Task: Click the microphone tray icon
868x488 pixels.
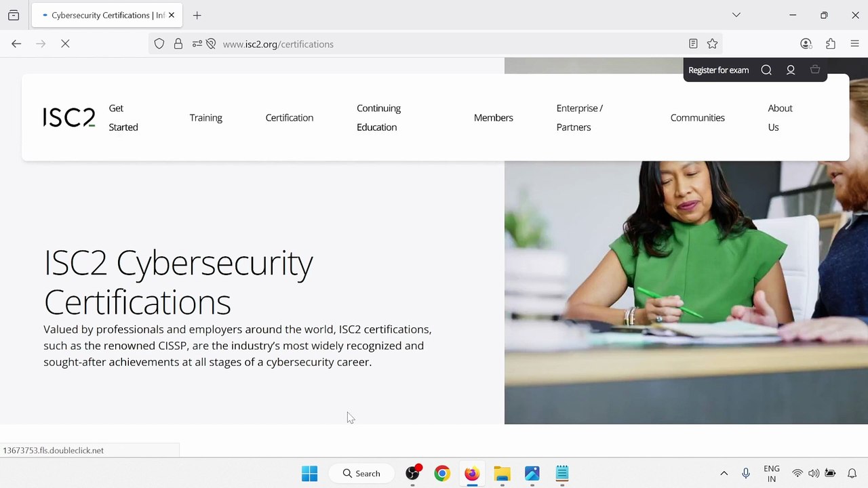Action: point(746,473)
